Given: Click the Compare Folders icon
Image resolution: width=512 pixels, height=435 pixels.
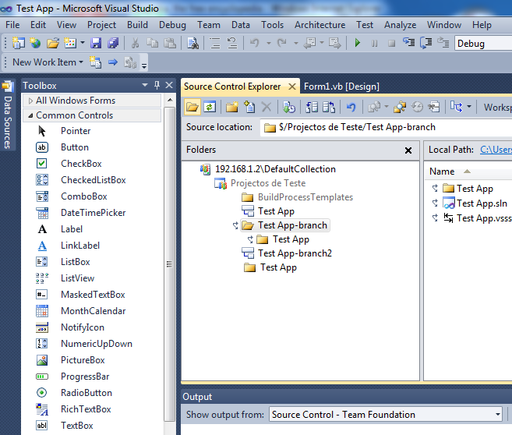Looking at the screenshot, I should click(400, 107).
